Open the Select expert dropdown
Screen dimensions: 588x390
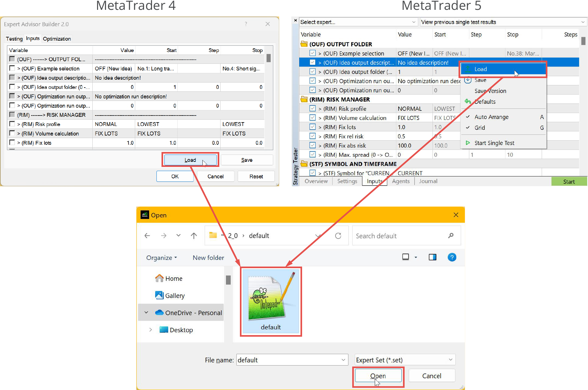click(x=413, y=22)
